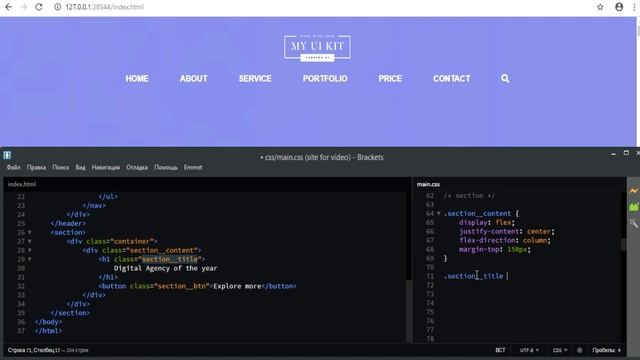The height and width of the screenshot is (360, 640).
Task: Open the ABOUT nav link
Action: pos(193,78)
